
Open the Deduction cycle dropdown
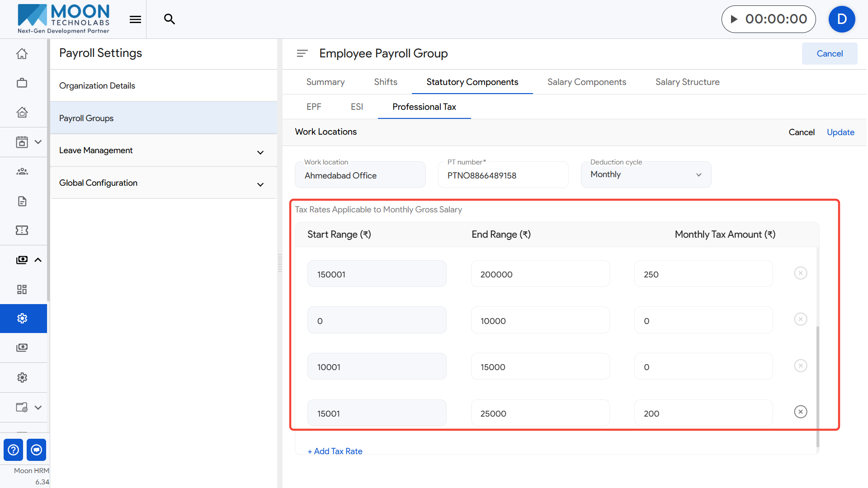(x=646, y=174)
